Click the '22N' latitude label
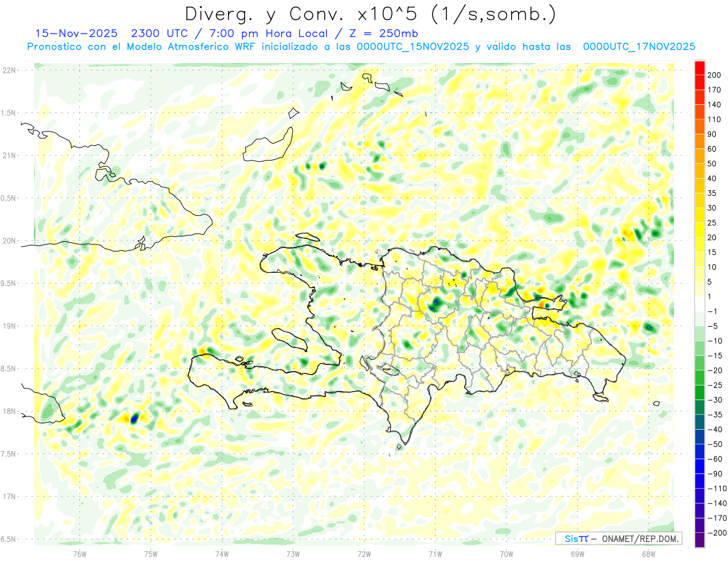The height and width of the screenshot is (562, 728). 10,70
